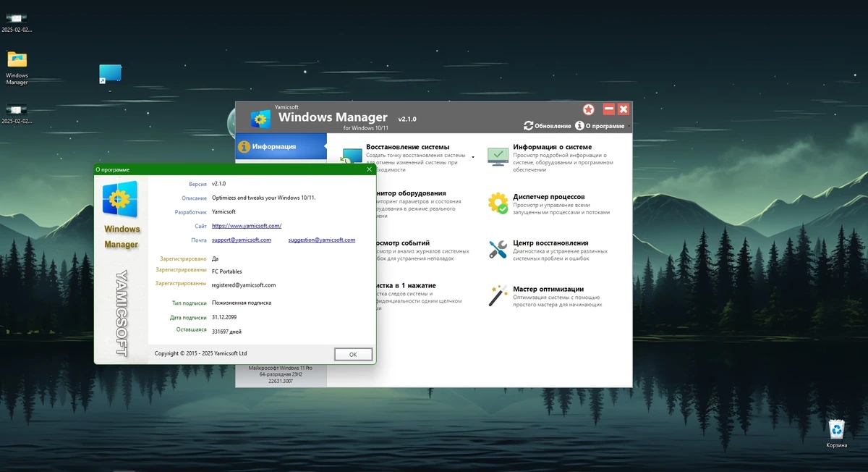Click the Диспетчер процессов gear icon

[x=498, y=203]
